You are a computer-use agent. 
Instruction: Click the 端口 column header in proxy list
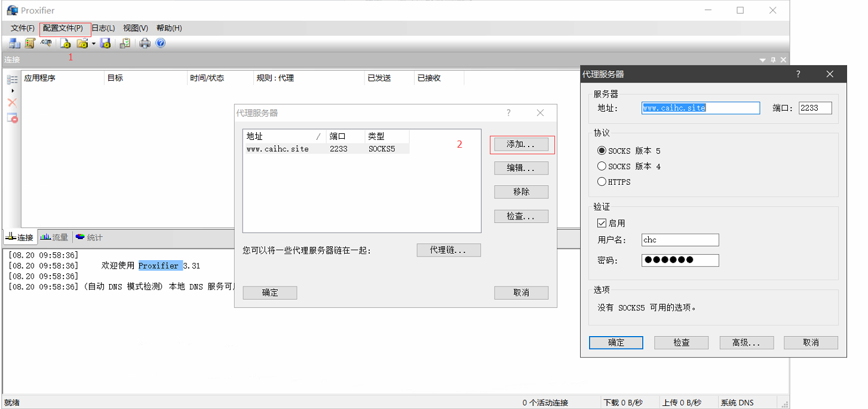pyautogui.click(x=345, y=136)
